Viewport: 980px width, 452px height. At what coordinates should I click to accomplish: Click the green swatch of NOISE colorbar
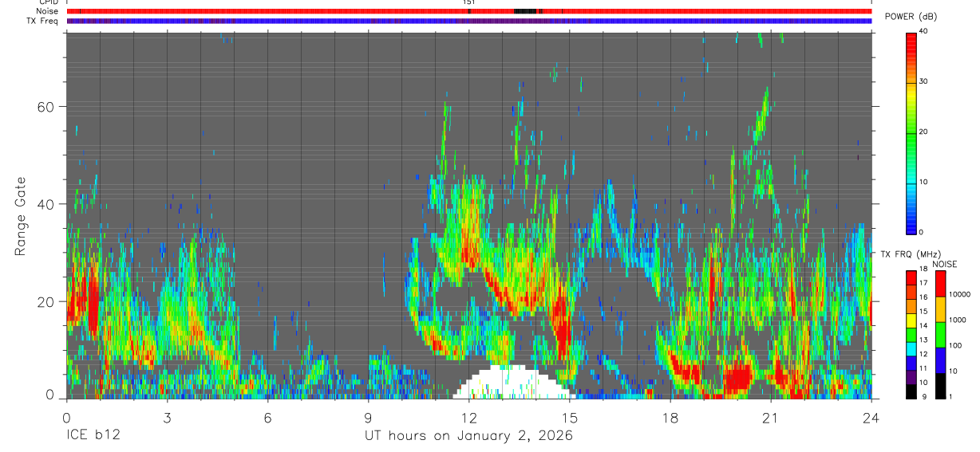coord(940,335)
